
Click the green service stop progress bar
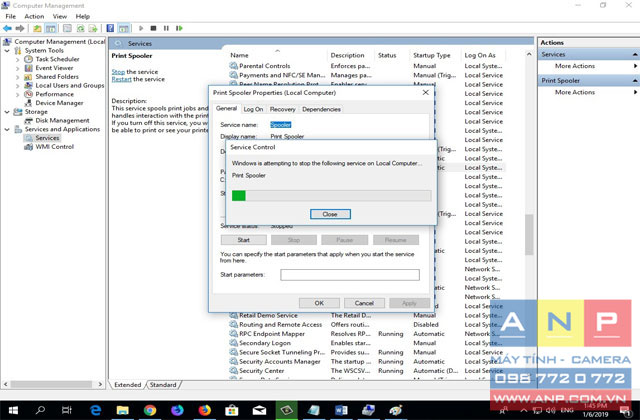331,196
